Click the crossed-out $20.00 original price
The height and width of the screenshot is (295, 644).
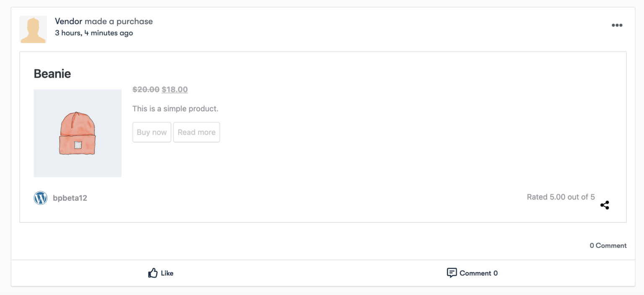146,89
